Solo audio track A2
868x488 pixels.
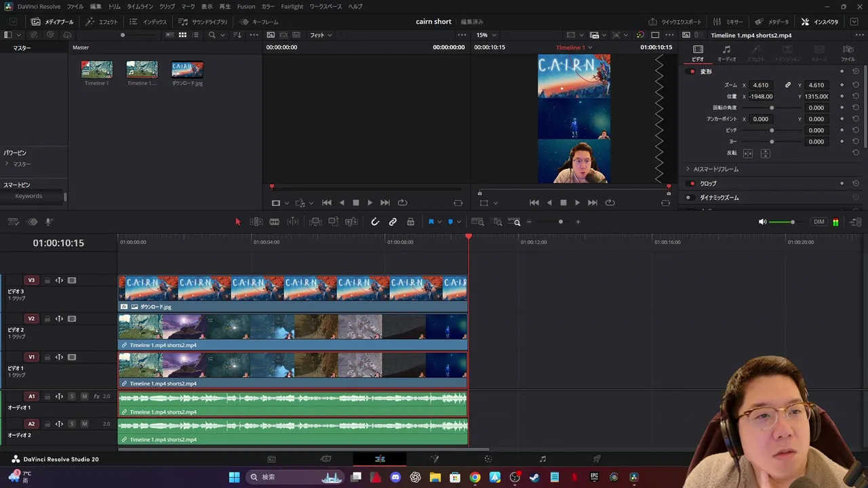pos(72,424)
